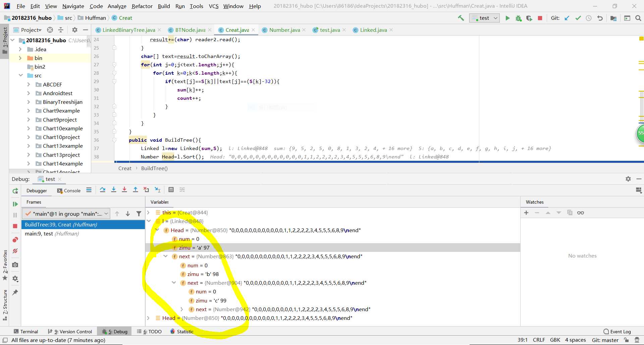
Task: Open the 6: TODO tool window
Action: 149,332
